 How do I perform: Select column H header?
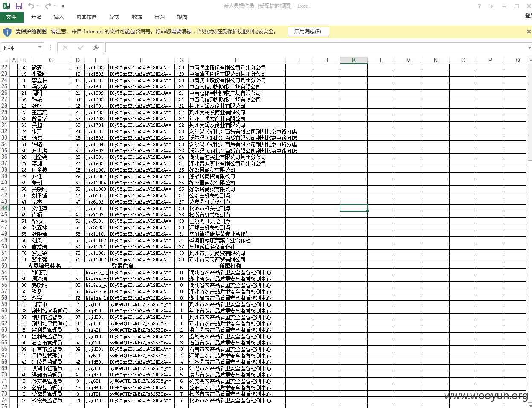[237, 60]
